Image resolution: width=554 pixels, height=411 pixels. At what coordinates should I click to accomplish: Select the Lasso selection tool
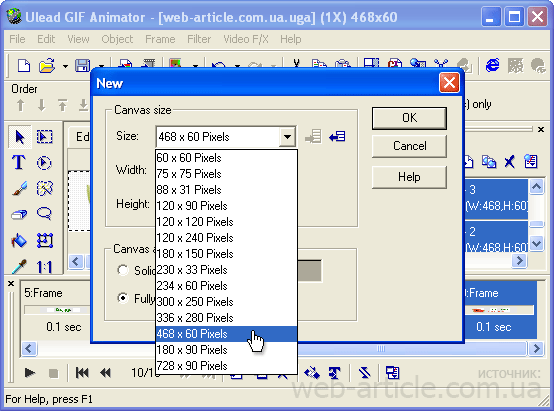pos(45,214)
